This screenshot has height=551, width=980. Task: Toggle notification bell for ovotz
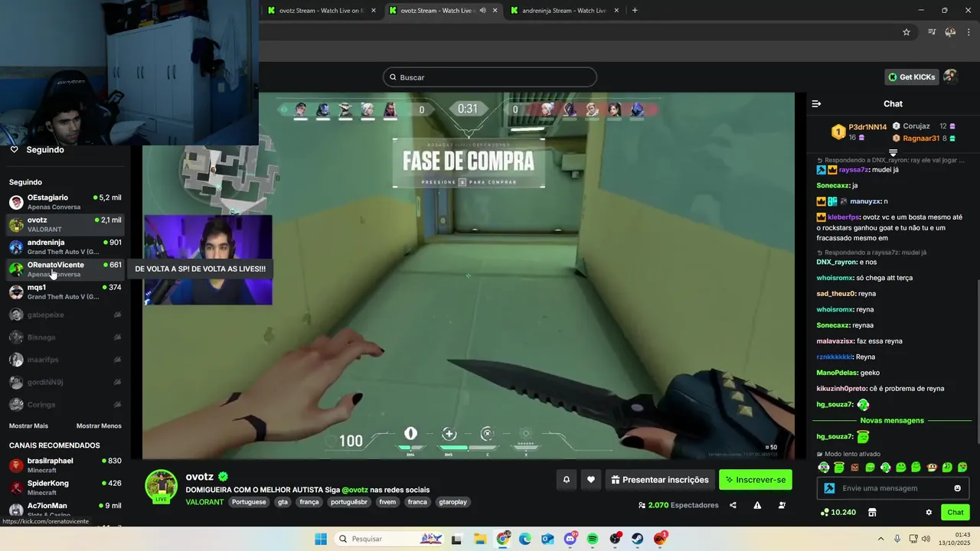click(567, 480)
